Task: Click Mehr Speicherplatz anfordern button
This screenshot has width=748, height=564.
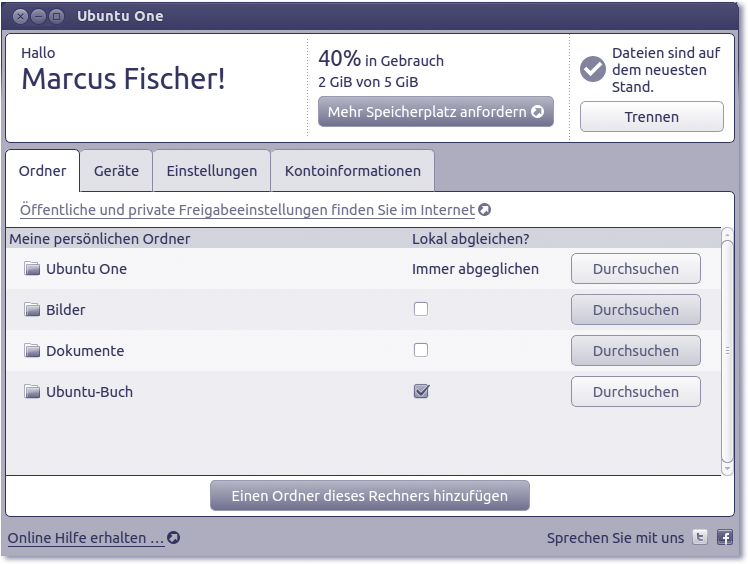Action: (435, 112)
